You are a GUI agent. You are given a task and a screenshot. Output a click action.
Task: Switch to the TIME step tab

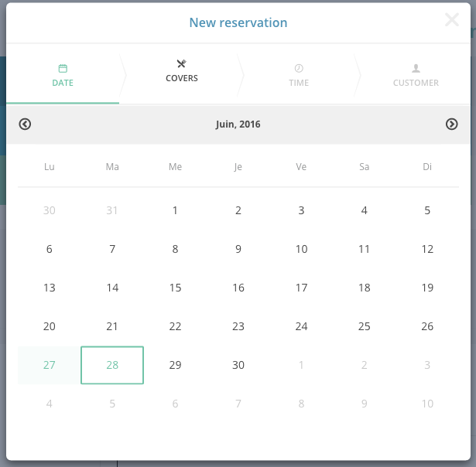click(x=299, y=74)
